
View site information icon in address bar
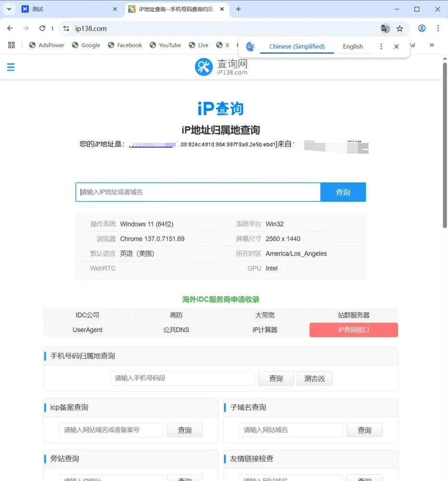pyautogui.click(x=66, y=28)
